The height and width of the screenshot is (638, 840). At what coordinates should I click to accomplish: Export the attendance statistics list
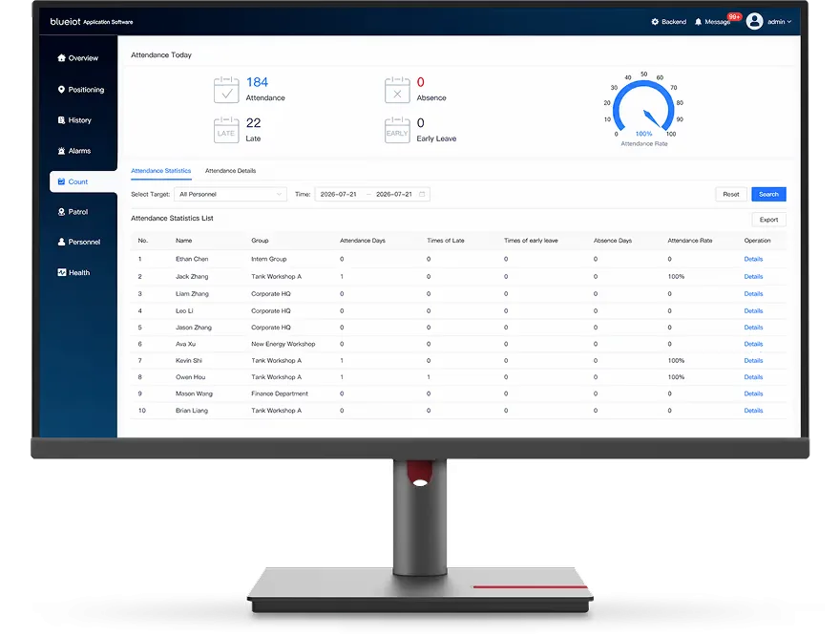[x=768, y=220]
